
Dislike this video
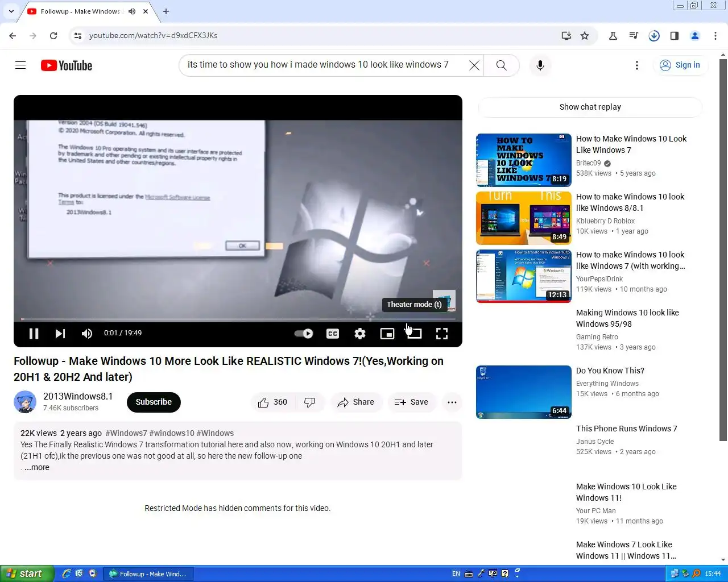(310, 402)
